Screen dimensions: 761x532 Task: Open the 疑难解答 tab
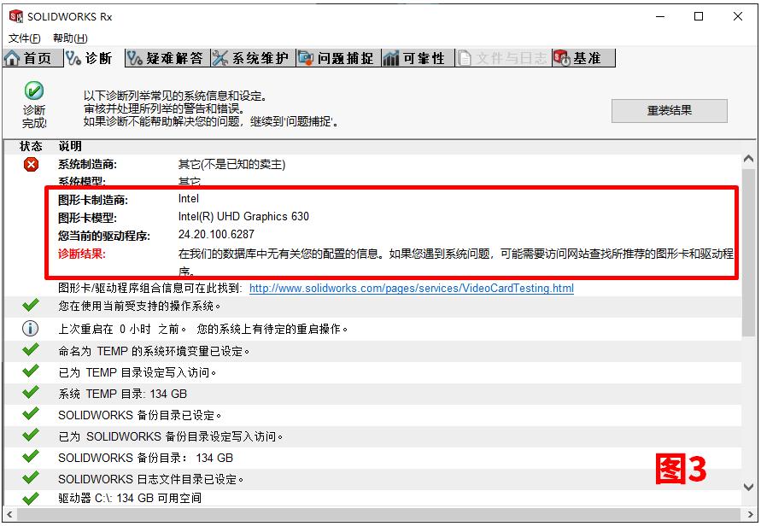(167, 58)
